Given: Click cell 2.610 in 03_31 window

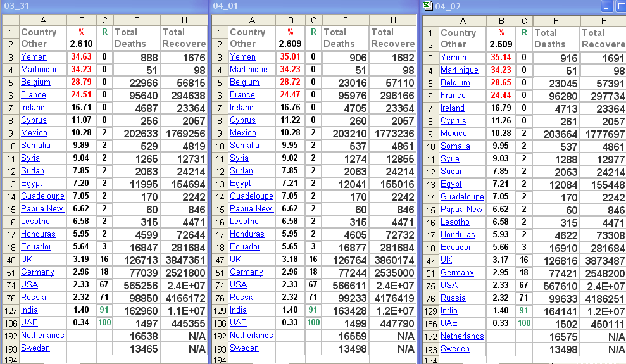Looking at the screenshot, I should tap(81, 44).
